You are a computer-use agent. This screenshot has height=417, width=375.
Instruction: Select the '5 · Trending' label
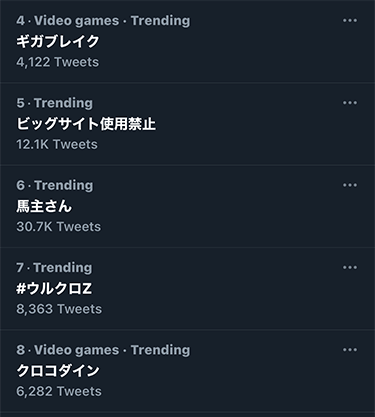coord(55,103)
